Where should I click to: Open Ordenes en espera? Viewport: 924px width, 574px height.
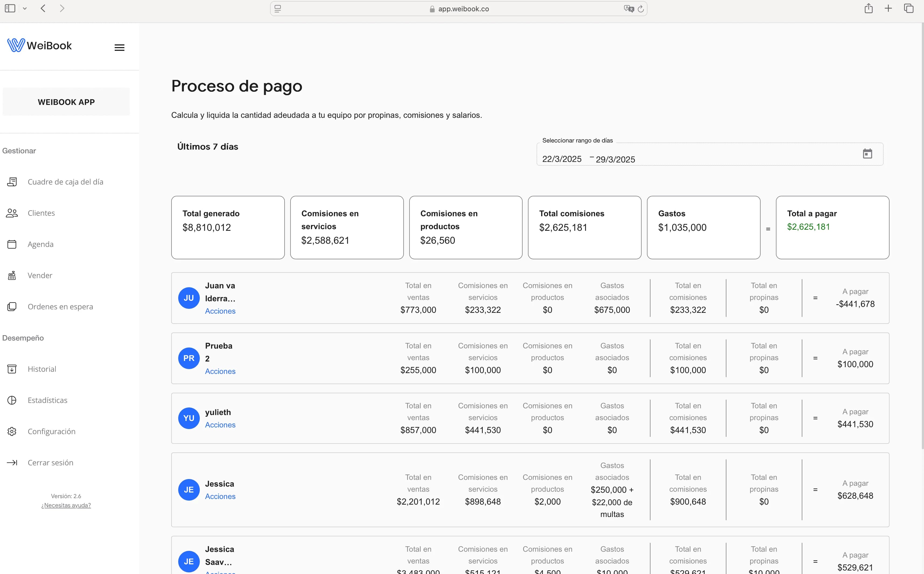pyautogui.click(x=11, y=306)
